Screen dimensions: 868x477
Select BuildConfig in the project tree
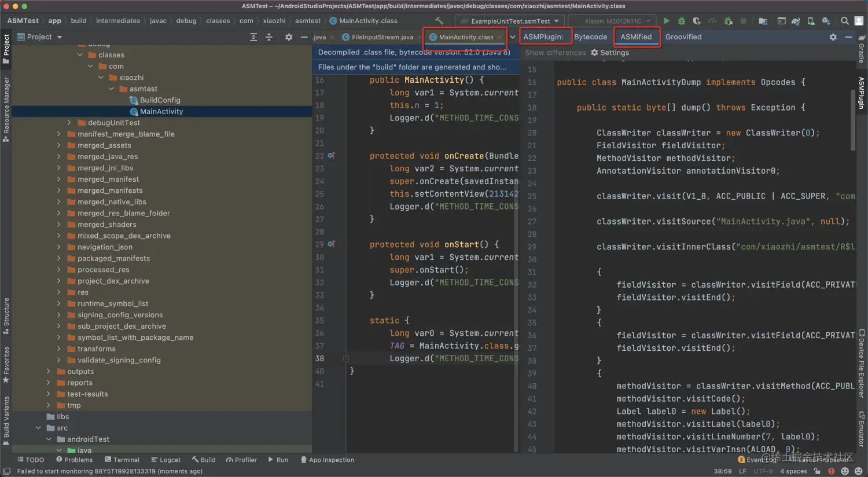(160, 100)
